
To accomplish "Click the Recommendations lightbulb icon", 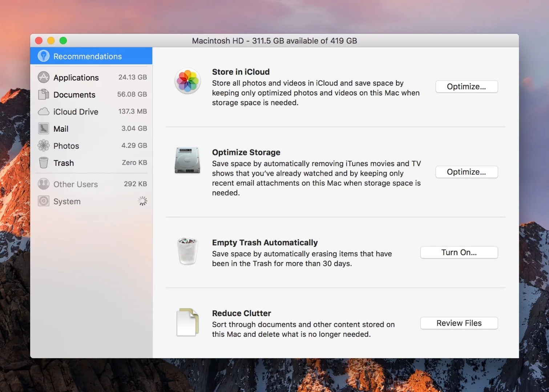I will click(x=43, y=56).
